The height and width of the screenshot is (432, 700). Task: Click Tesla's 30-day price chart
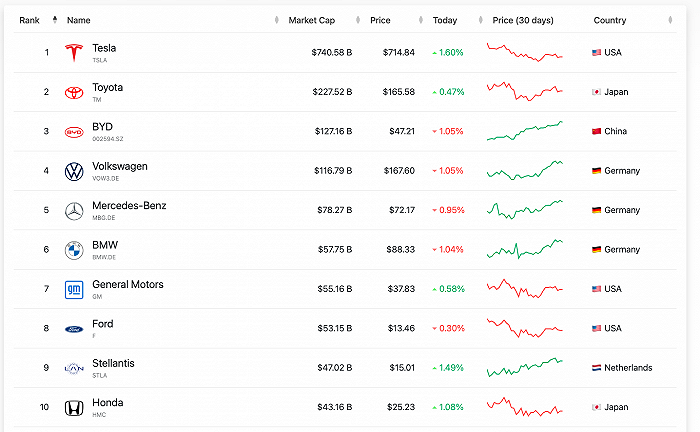tap(524, 52)
